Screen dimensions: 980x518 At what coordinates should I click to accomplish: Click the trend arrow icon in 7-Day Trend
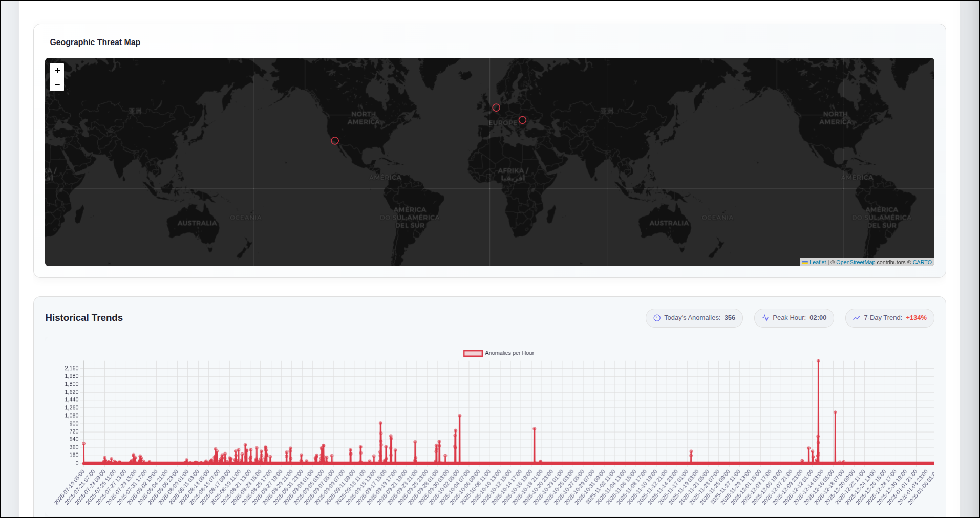(857, 318)
